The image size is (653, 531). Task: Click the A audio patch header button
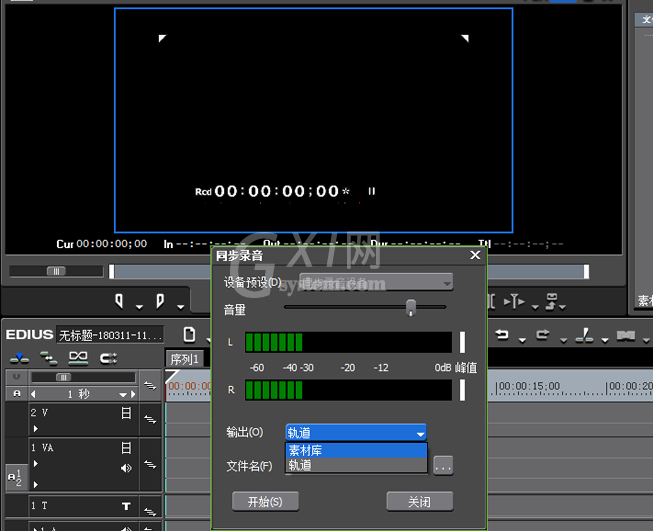tap(17, 394)
